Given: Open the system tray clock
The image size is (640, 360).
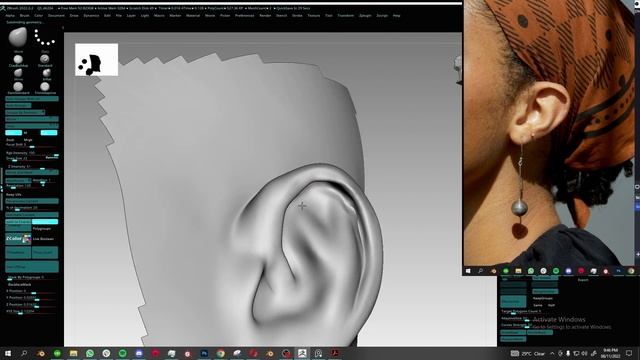Looking at the screenshot, I should (610, 353).
